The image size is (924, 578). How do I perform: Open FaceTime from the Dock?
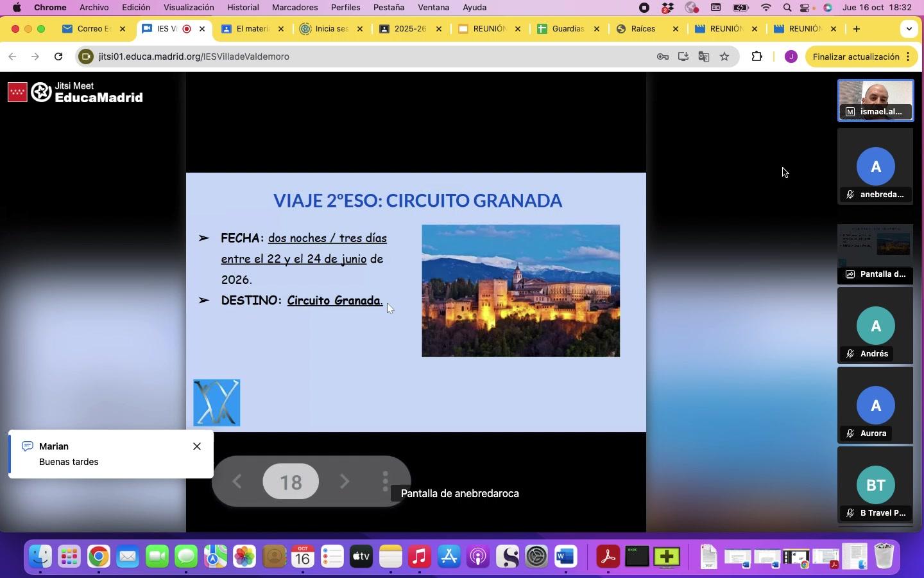point(157,557)
